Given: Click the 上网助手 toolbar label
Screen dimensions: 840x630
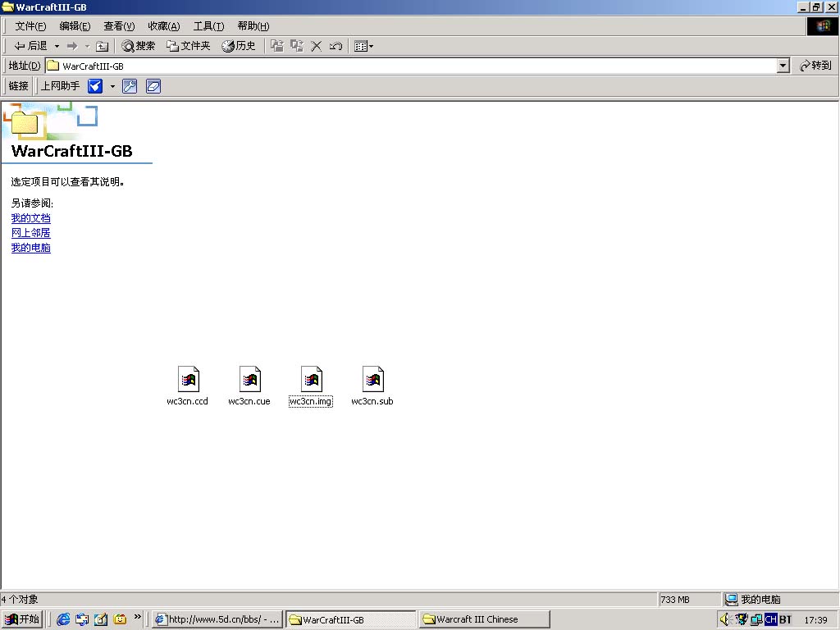Looking at the screenshot, I should tap(60, 85).
